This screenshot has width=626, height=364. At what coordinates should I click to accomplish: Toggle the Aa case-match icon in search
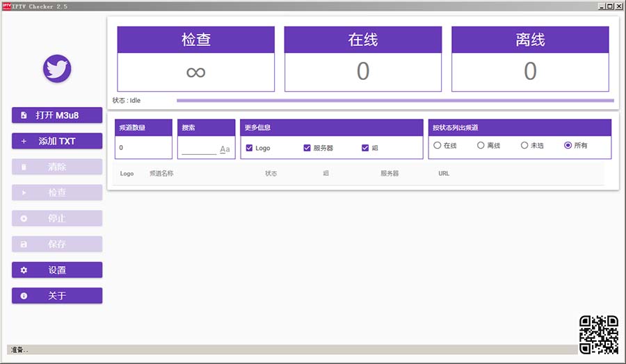pyautogui.click(x=225, y=149)
